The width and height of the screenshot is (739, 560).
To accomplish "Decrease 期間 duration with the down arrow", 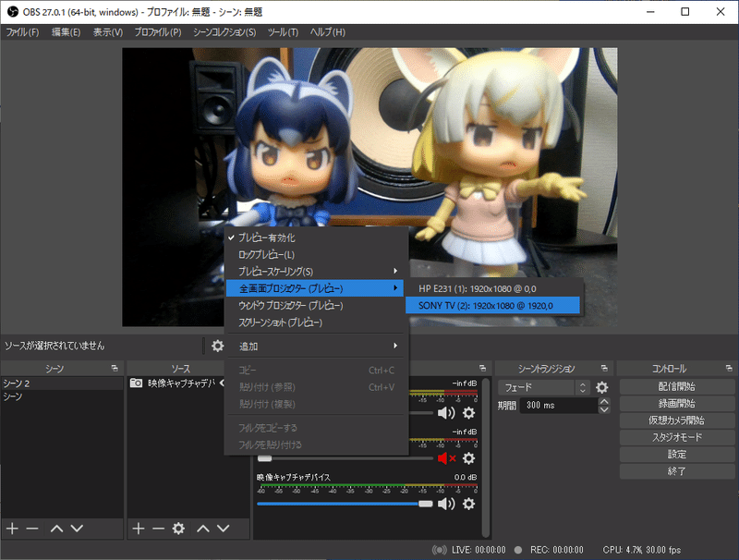I will [604, 409].
